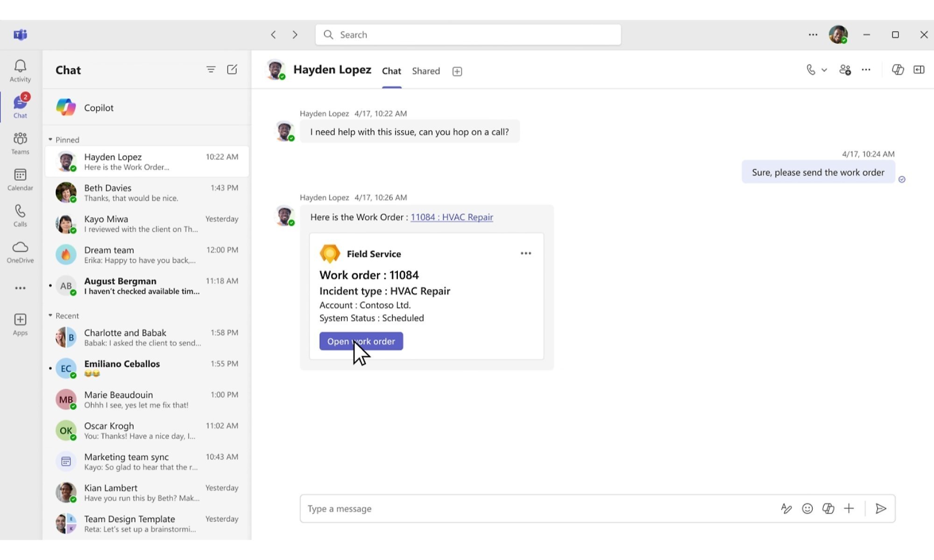The width and height of the screenshot is (934, 560).
Task: Open the emoji picker
Action: click(x=807, y=509)
